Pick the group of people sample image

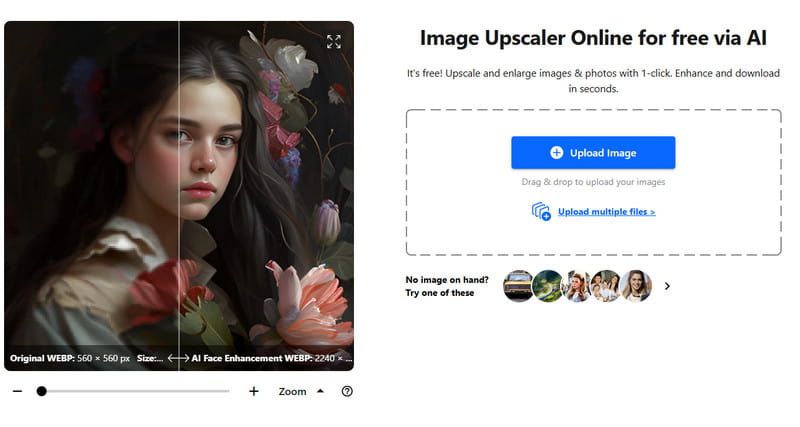pyautogui.click(x=606, y=286)
